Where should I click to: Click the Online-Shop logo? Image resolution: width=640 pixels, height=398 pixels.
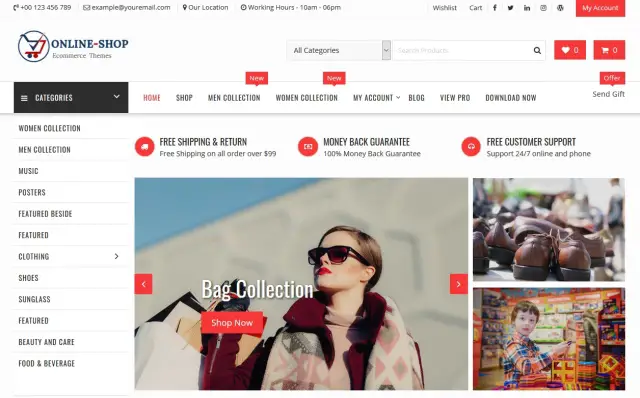pos(73,46)
